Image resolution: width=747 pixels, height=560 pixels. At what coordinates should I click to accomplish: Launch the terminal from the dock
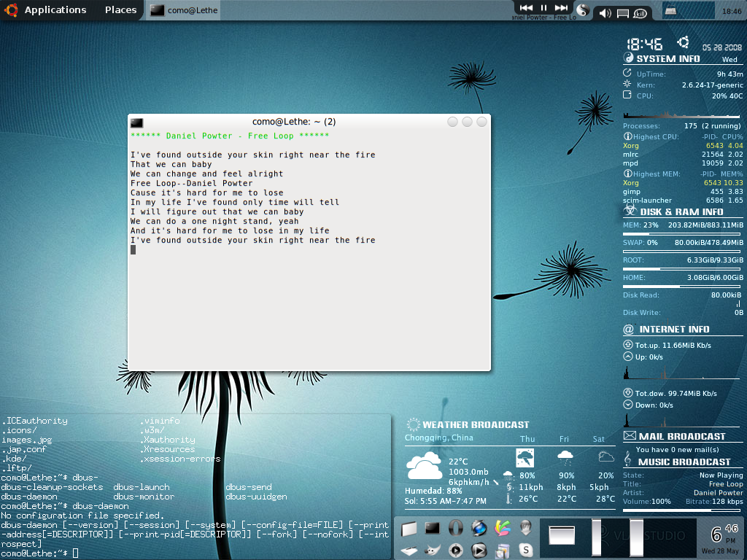[432, 528]
